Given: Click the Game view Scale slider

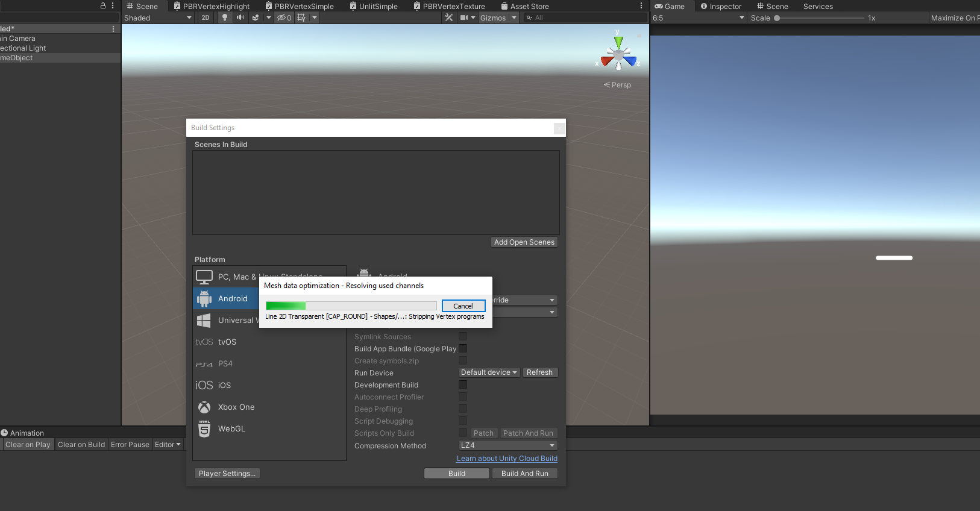Looking at the screenshot, I should click(x=819, y=18).
